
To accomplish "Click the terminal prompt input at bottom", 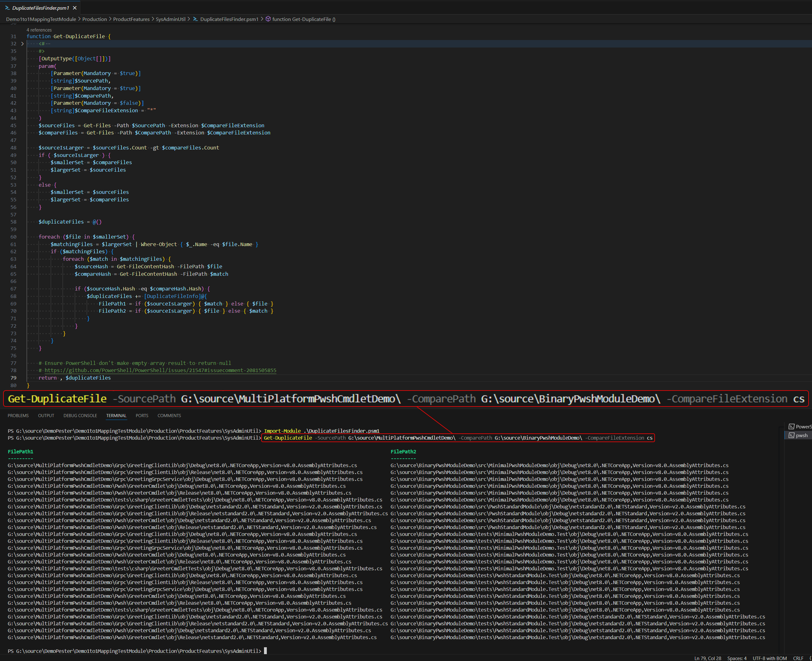I will 266,651.
